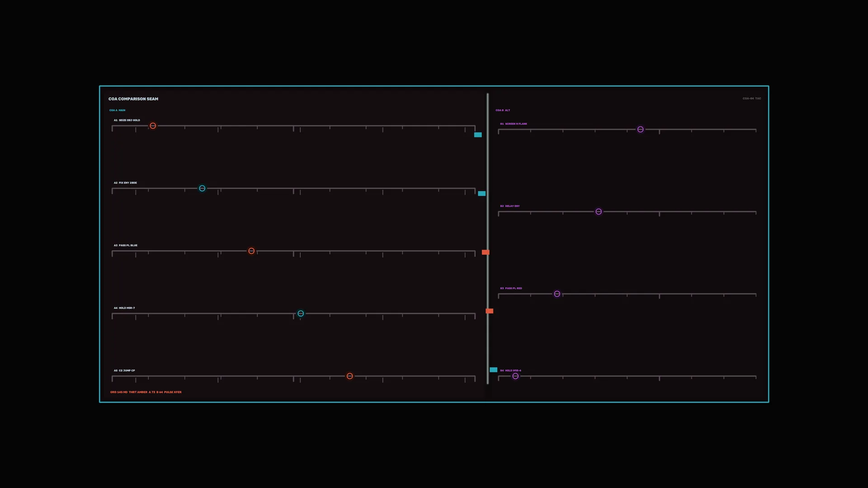868x488 pixels.
Task: Click the B1 SCREEN N FLANK marker
Action: pyautogui.click(x=641, y=129)
